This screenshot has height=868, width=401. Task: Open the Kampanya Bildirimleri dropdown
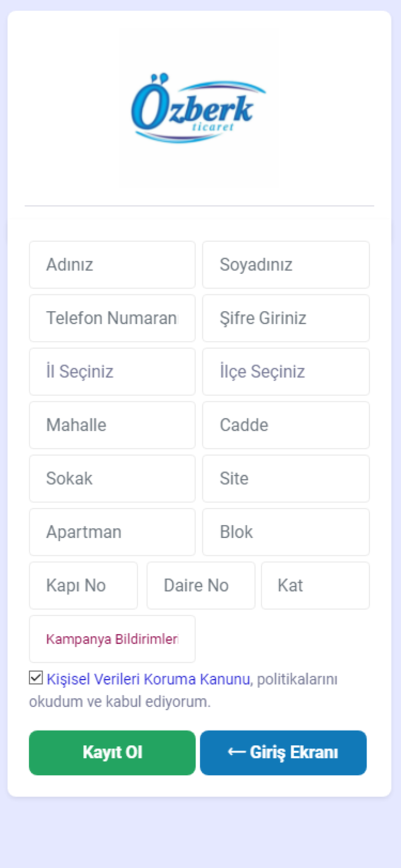pos(112,639)
